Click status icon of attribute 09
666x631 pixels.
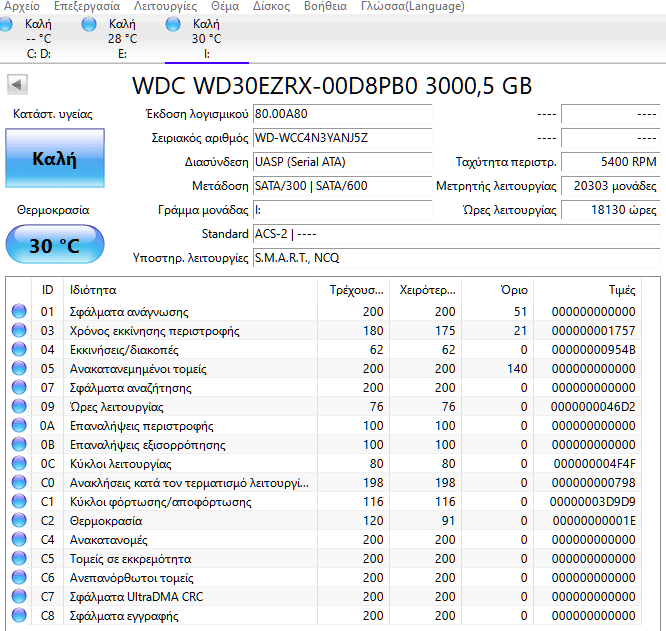click(x=19, y=406)
